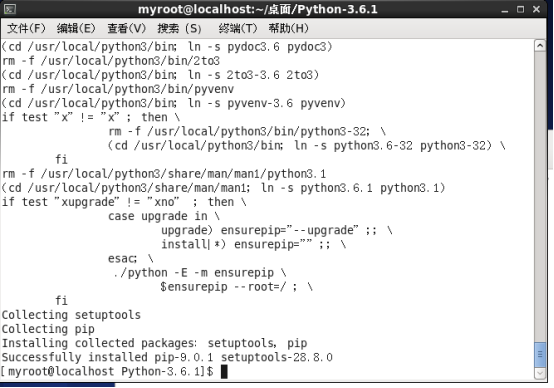Click the scrollbar up arrow
Image resolution: width=554 pixels, height=388 pixels.
pos(540,46)
